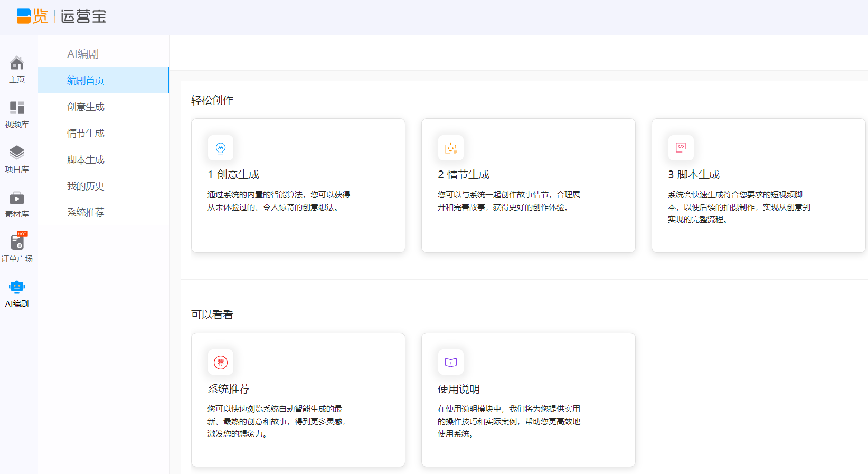
Task: Open the 视频库 video library icon
Action: coord(17,108)
